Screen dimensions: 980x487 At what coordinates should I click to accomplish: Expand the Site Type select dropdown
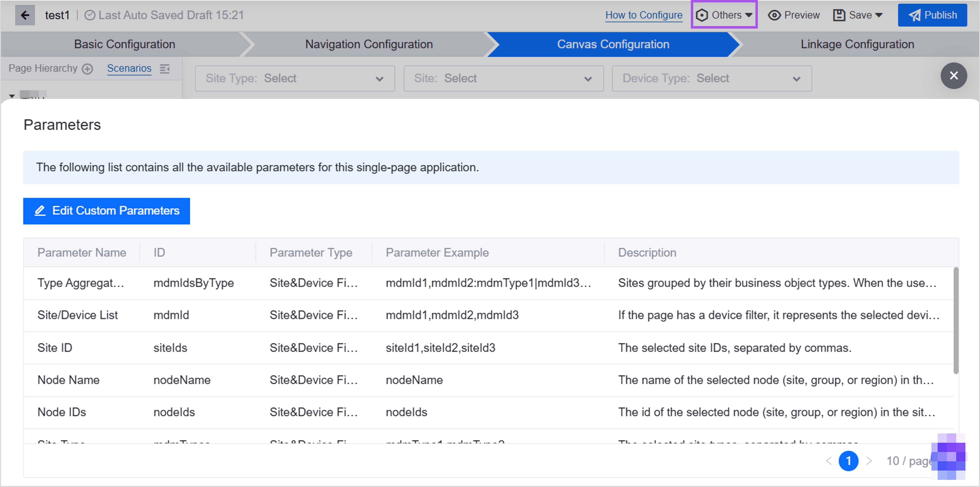295,78
